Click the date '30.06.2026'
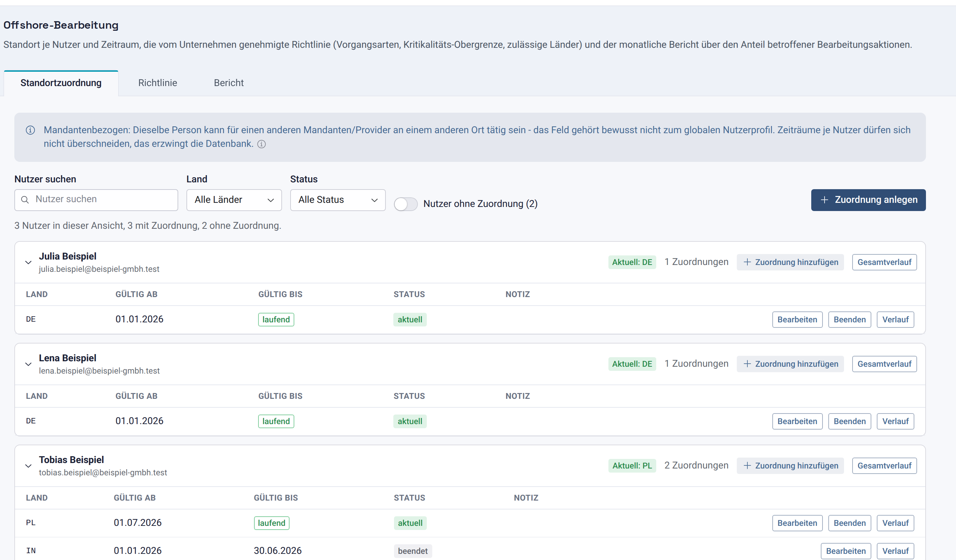Image resolution: width=956 pixels, height=560 pixels. (278, 550)
